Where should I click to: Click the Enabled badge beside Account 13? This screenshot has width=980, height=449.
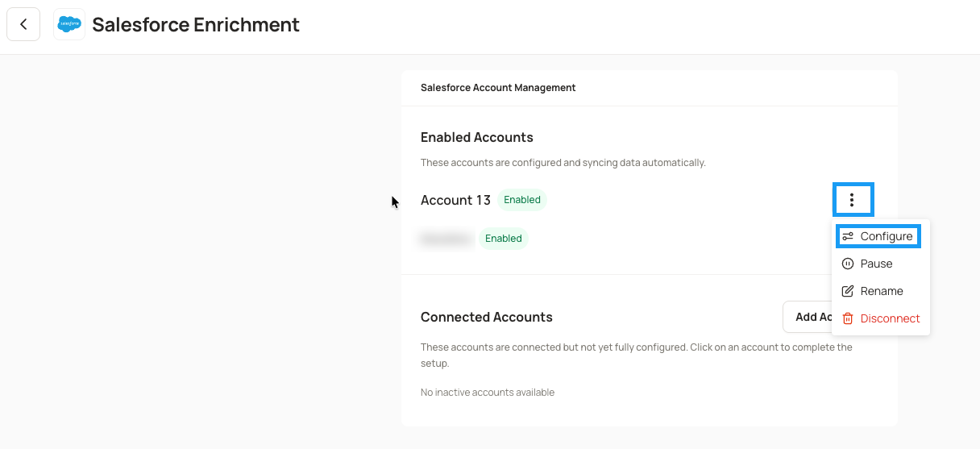coord(522,200)
